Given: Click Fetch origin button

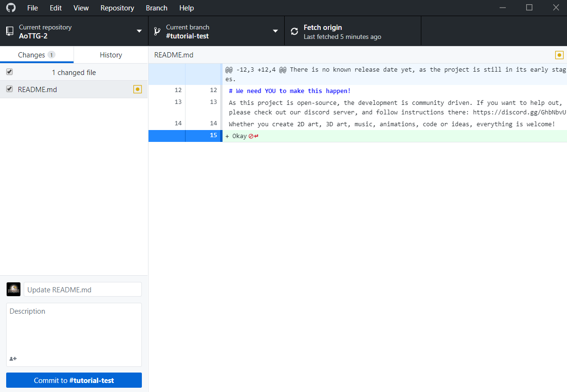Looking at the screenshot, I should 353,31.
